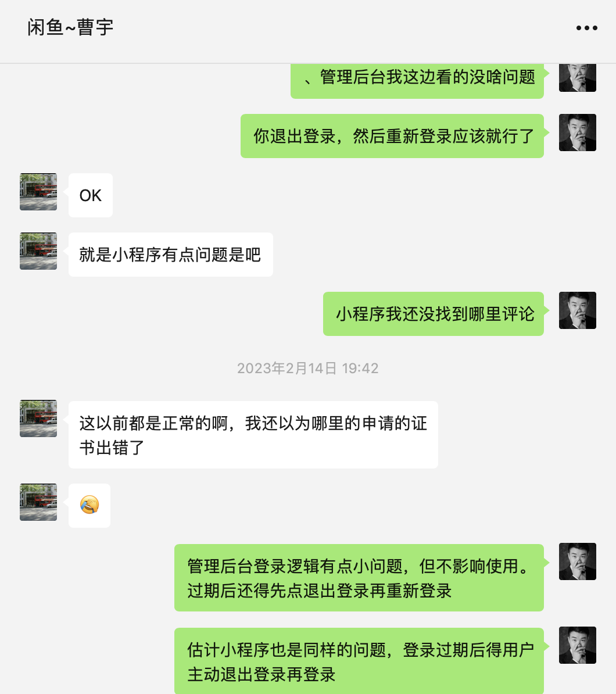Click the avatar beside 估计小程序也是同样的问题 message
This screenshot has width=616, height=694.
tap(578, 645)
